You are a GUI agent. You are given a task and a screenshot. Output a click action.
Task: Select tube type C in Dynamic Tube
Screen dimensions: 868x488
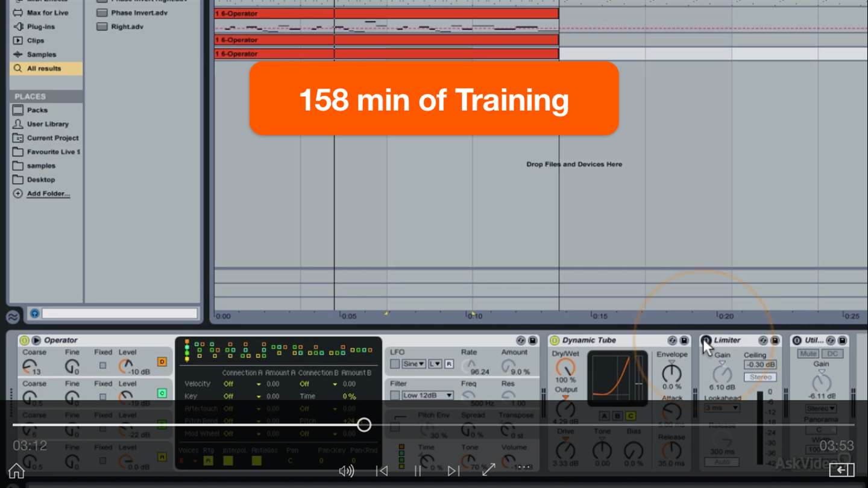click(x=631, y=416)
